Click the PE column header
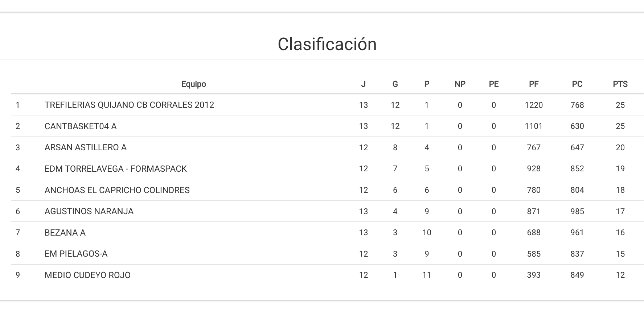 click(493, 84)
